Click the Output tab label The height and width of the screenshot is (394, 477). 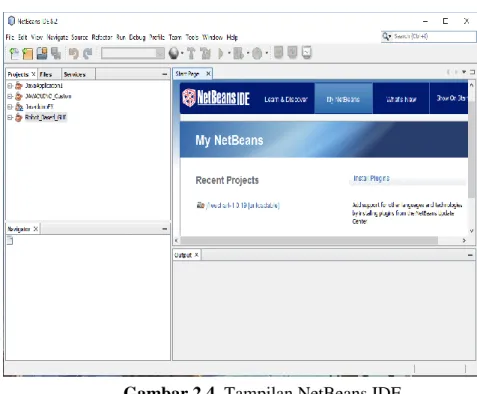(x=183, y=255)
